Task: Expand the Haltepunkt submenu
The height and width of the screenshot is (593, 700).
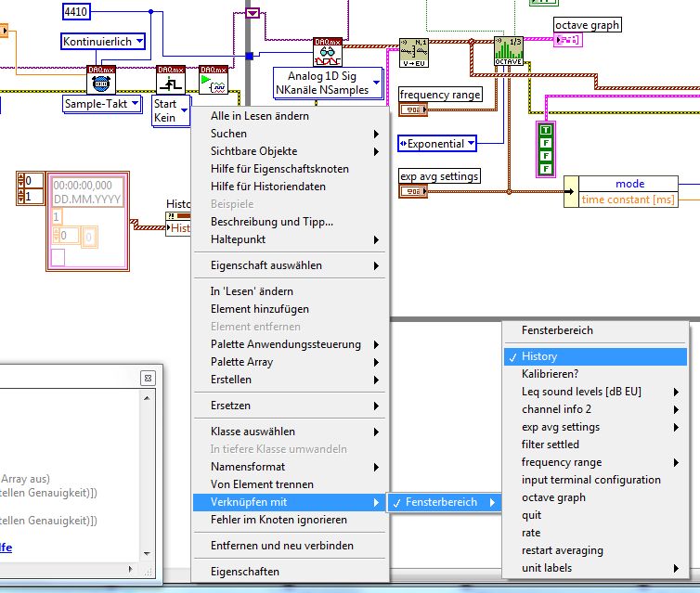Action: pos(290,239)
